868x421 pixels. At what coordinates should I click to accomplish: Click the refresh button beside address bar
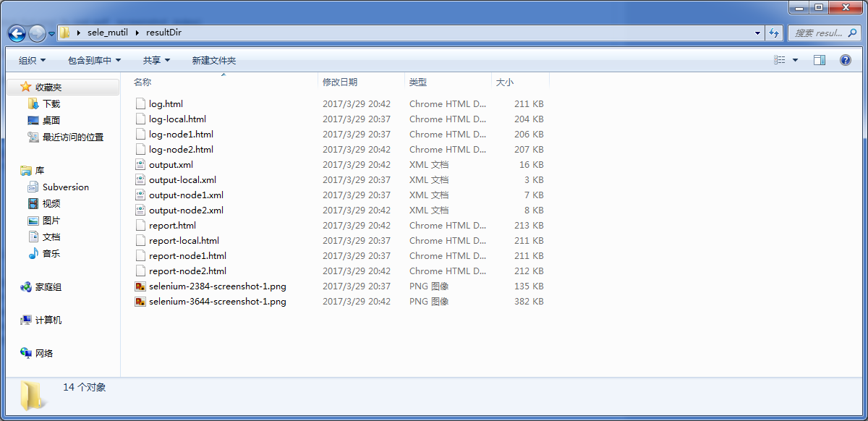click(774, 33)
